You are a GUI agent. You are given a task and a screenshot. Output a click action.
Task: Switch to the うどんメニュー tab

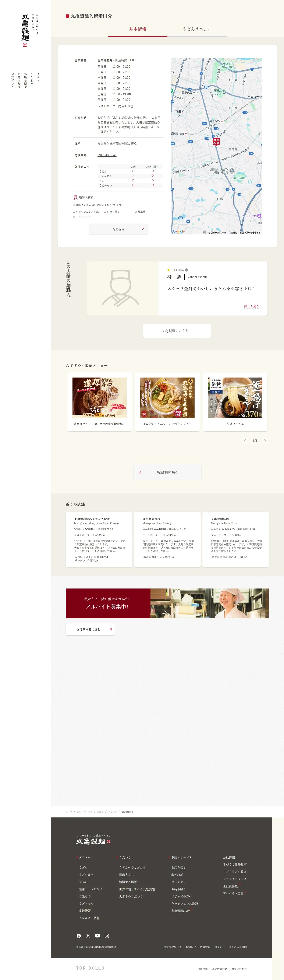pyautogui.click(x=197, y=29)
